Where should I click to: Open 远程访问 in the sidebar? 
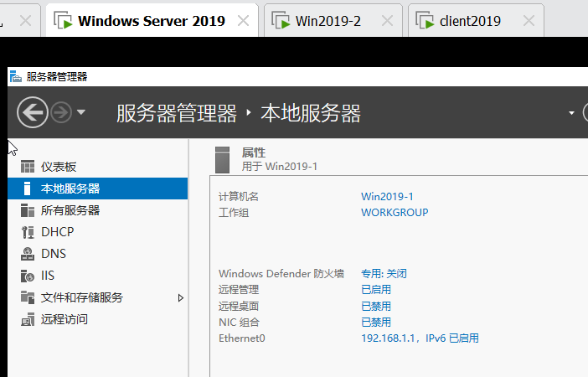point(97,319)
